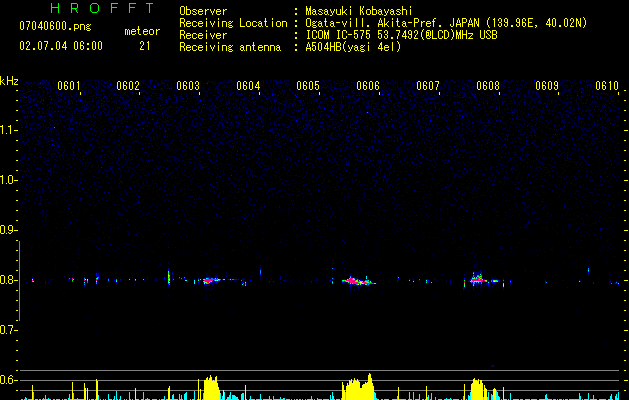
Task: Select the file name 07040600.png
Action: pyautogui.click(x=55, y=26)
